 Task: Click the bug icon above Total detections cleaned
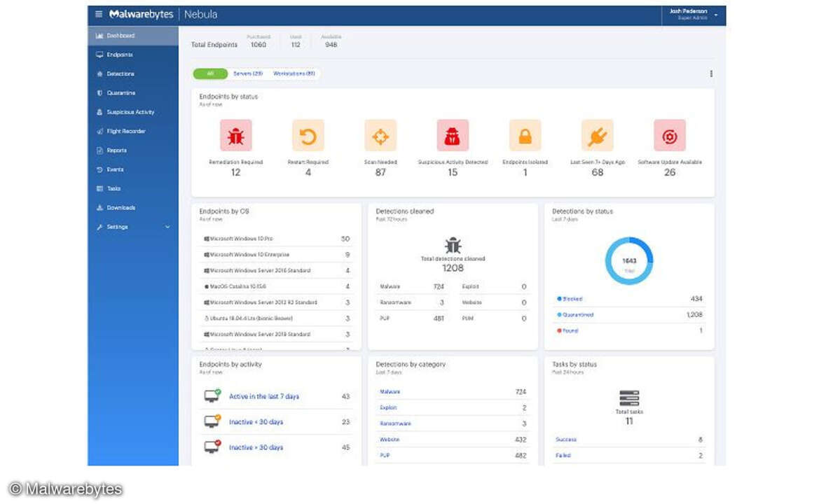pyautogui.click(x=453, y=245)
